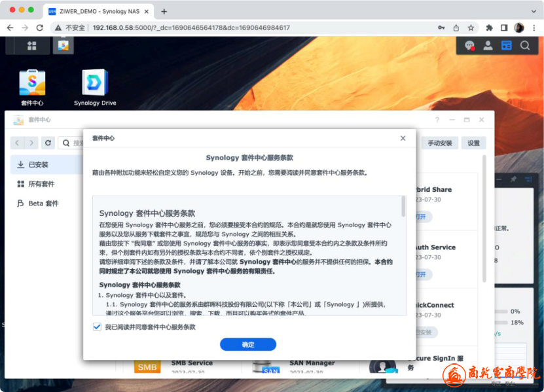Screen dimensions: 544x392
Task: Expand the browser tab search chevron
Action: pos(534,11)
